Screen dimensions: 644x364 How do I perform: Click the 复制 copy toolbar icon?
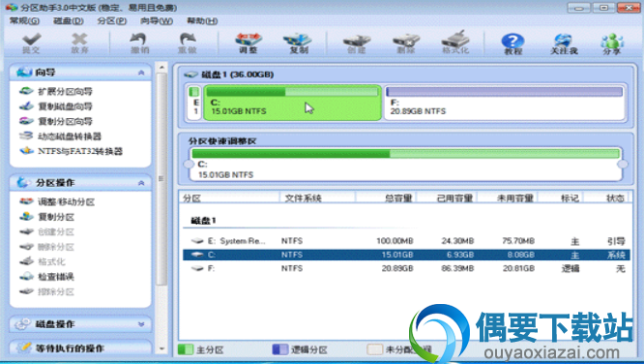298,44
